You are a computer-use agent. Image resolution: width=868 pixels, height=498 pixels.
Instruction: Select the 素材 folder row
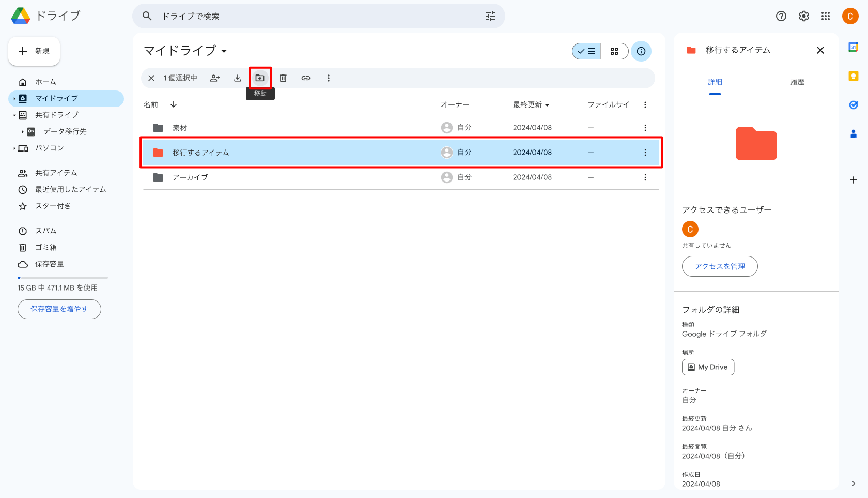click(x=401, y=128)
